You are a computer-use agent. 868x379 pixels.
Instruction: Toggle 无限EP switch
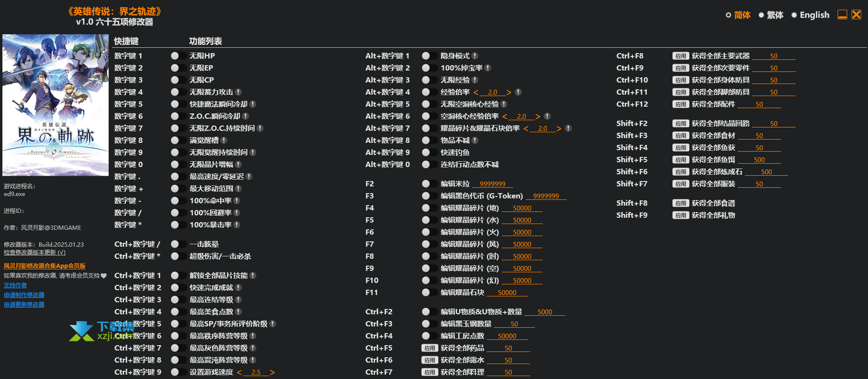[178, 68]
